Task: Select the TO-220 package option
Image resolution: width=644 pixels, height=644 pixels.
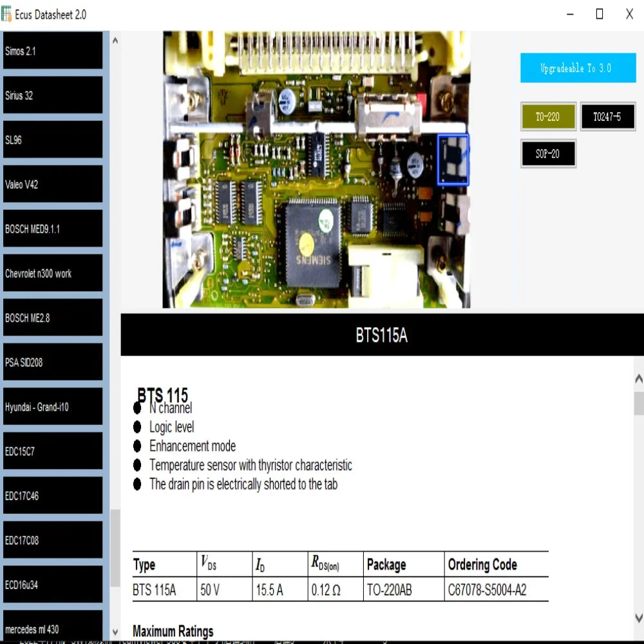Action: coord(548,117)
